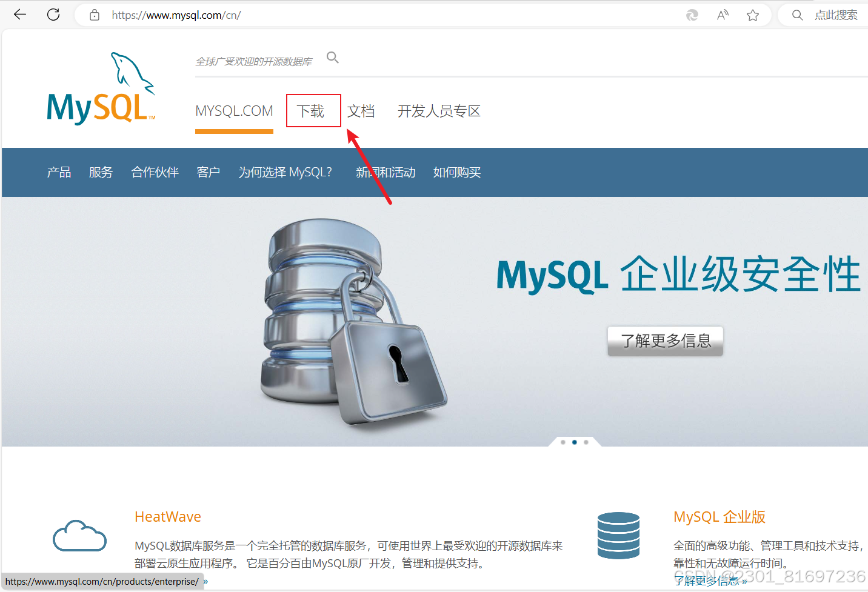The width and height of the screenshot is (868, 592).
Task: Open site security lock icon
Action: (94, 15)
